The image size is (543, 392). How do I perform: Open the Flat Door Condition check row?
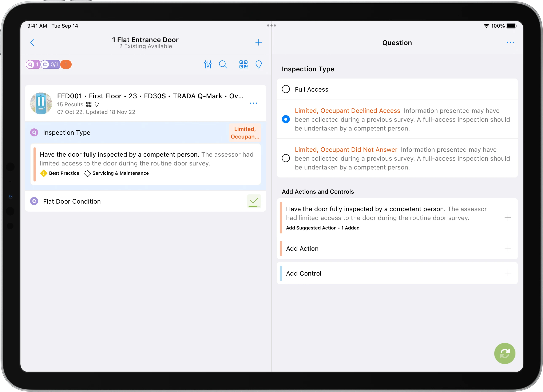click(x=146, y=201)
